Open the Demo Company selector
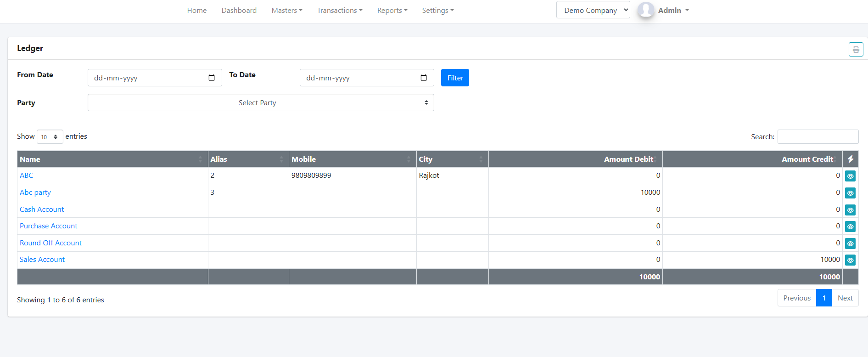The width and height of the screenshot is (868, 357). [593, 10]
